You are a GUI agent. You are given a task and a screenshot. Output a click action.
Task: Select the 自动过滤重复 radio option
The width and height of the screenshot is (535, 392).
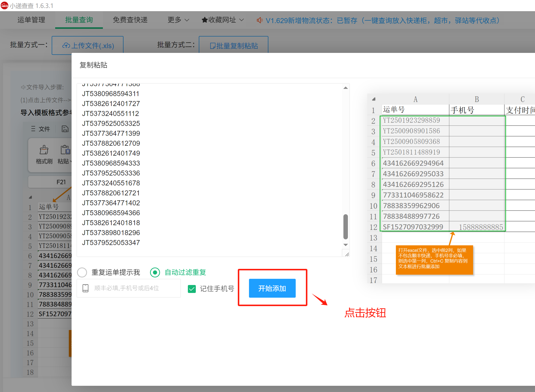pos(155,272)
